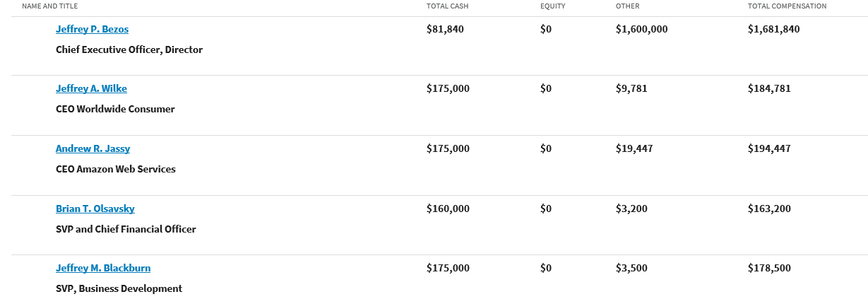Select Bezos total cash value $81,840
Viewport: 868px width, 299px height.
445,29
